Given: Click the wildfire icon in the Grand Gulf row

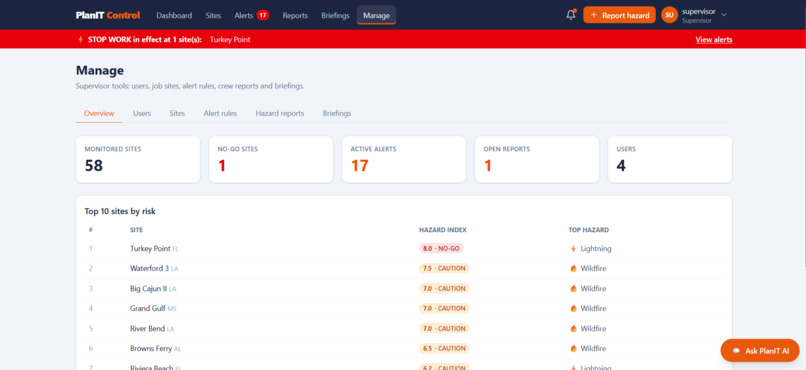Looking at the screenshot, I should point(574,308).
